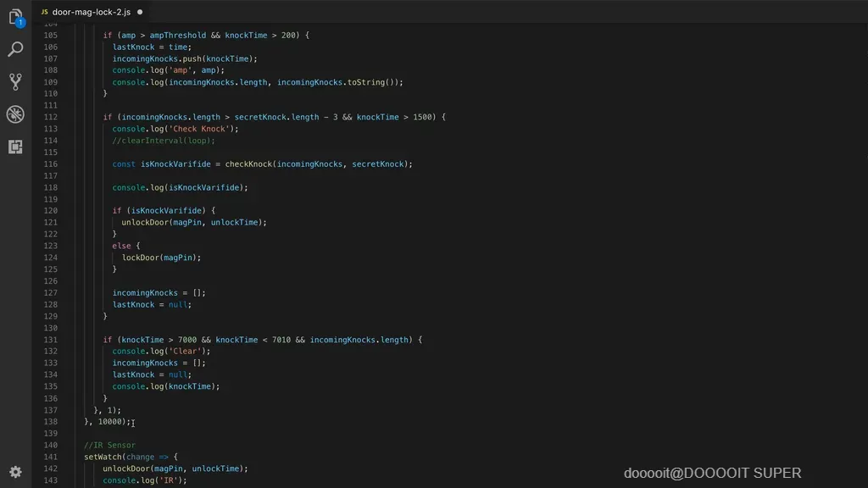Click the unlockDoor call on line 121

[145, 222]
